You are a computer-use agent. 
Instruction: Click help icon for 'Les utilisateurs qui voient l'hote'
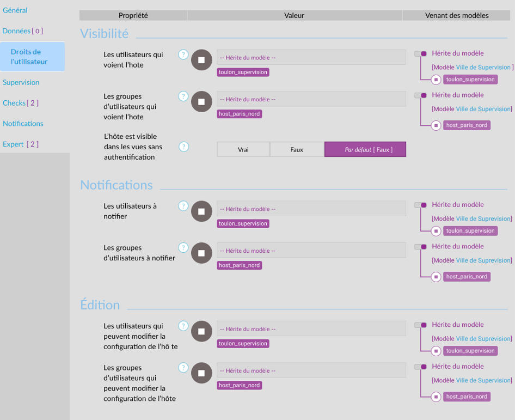[x=183, y=54]
